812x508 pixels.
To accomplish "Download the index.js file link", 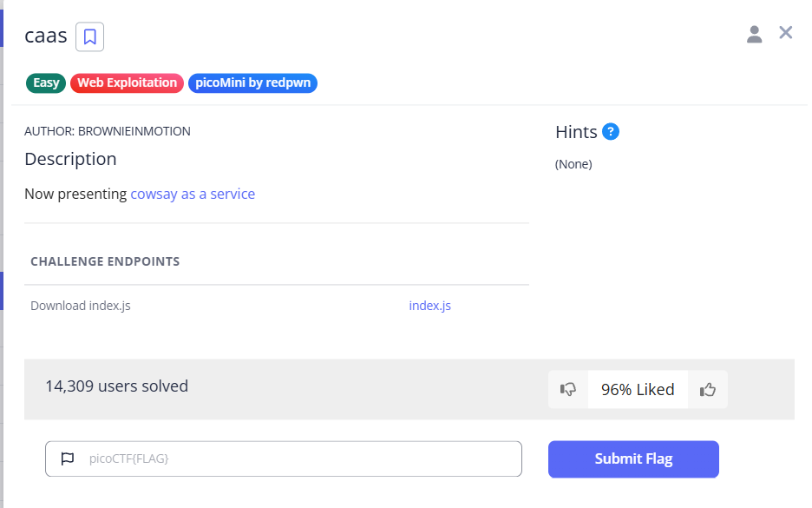I will click(429, 306).
